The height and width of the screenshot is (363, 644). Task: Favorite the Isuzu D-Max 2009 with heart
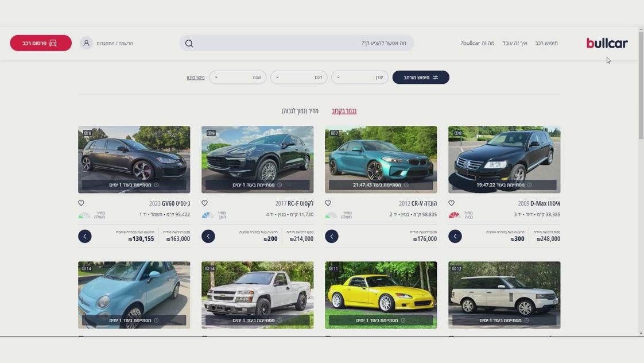tap(451, 203)
